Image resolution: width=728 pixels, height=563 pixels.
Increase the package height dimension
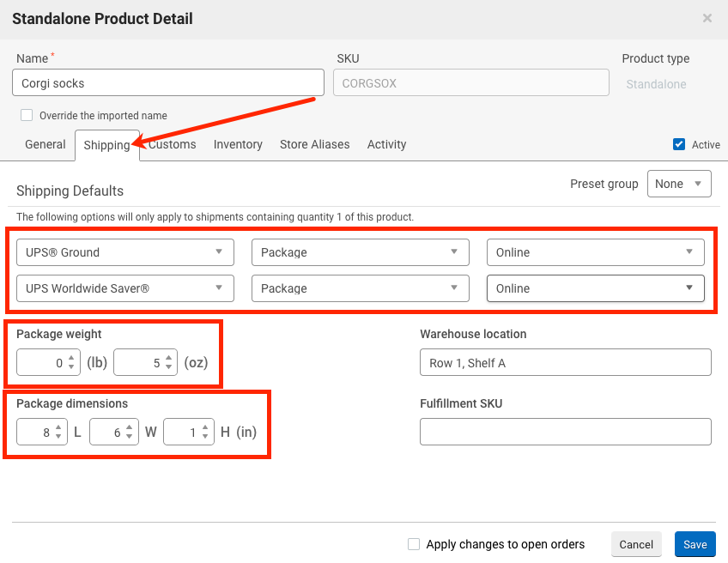[x=204, y=428]
